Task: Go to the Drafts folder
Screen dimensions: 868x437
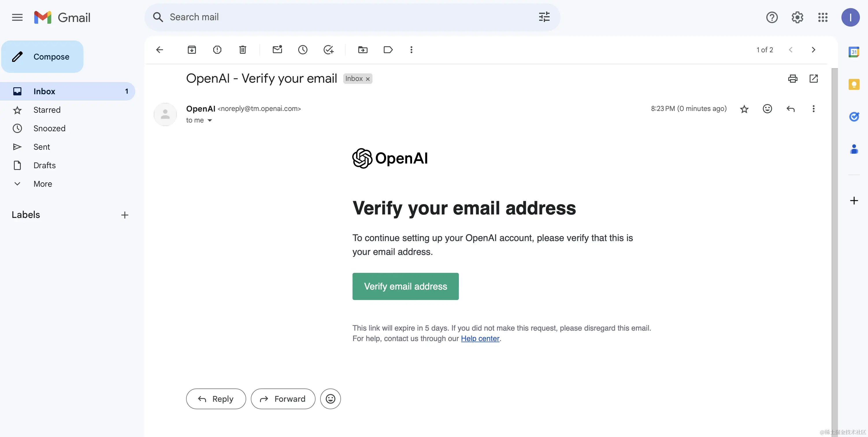Action: [x=44, y=165]
